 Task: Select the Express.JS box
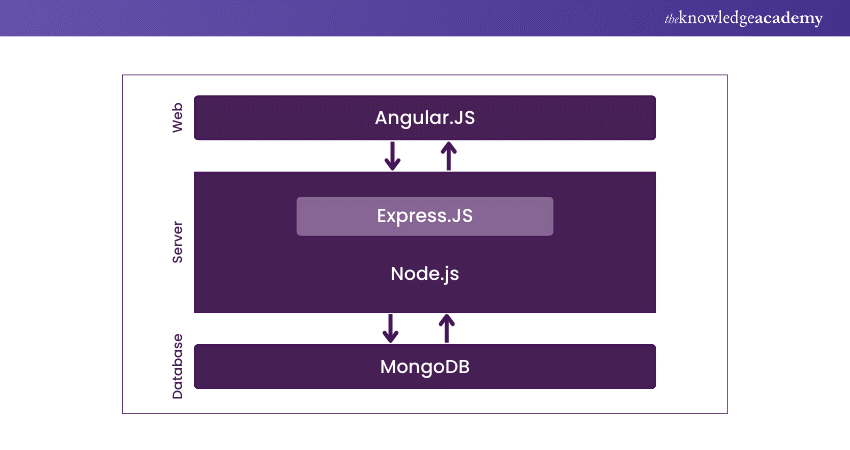[x=425, y=216]
